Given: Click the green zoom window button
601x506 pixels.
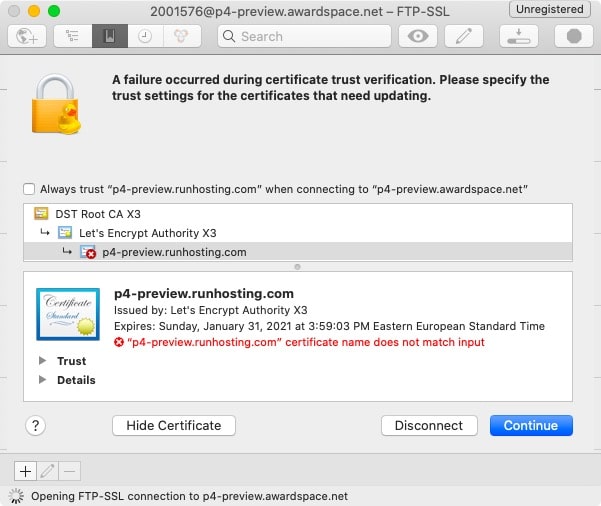Looking at the screenshot, I should point(54,11).
